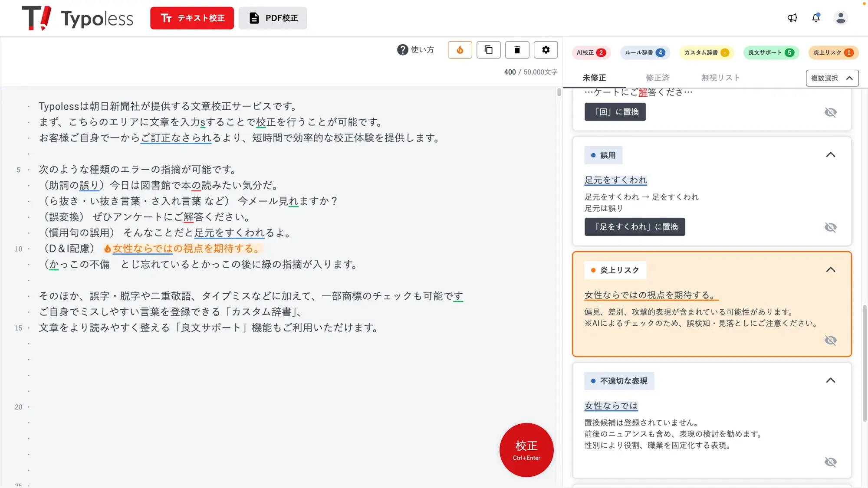Open the notification bell
The width and height of the screenshot is (868, 488).
tap(816, 18)
